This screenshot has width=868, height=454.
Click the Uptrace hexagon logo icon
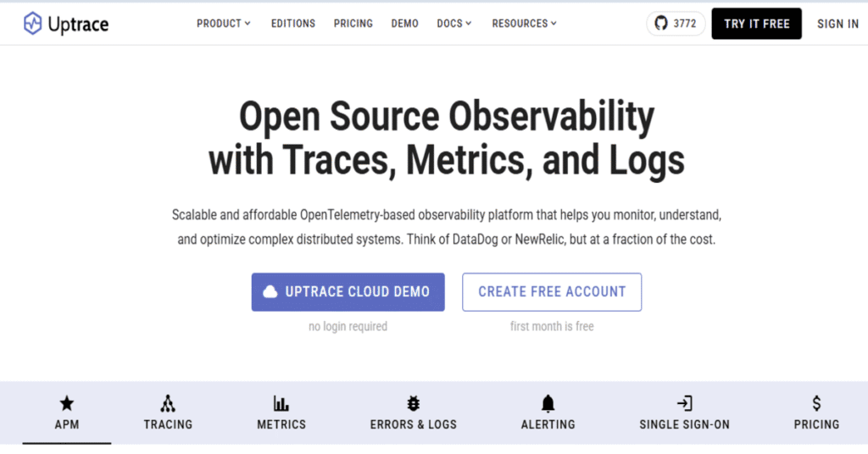point(33,23)
